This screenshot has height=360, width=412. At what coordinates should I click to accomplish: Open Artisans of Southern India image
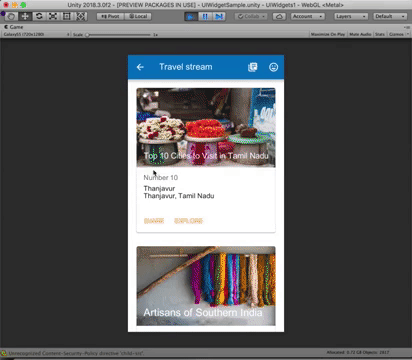(x=206, y=286)
